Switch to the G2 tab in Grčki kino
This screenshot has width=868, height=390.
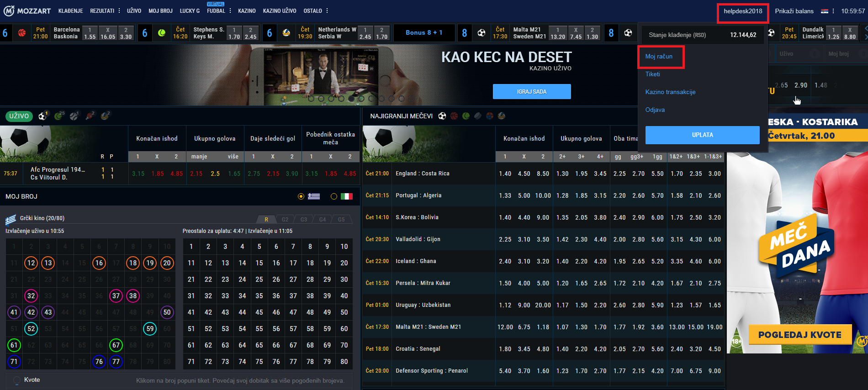285,220
